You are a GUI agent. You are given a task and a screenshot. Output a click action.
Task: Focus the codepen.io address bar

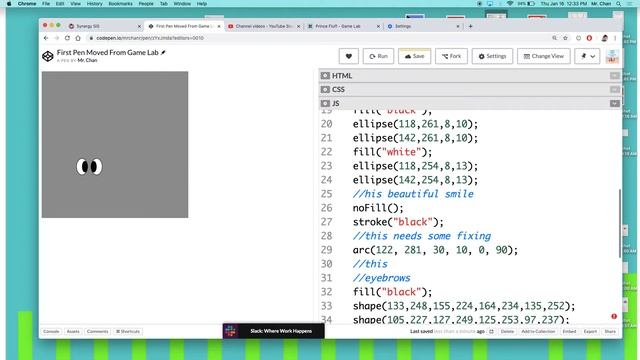pyautogui.click(x=318, y=38)
